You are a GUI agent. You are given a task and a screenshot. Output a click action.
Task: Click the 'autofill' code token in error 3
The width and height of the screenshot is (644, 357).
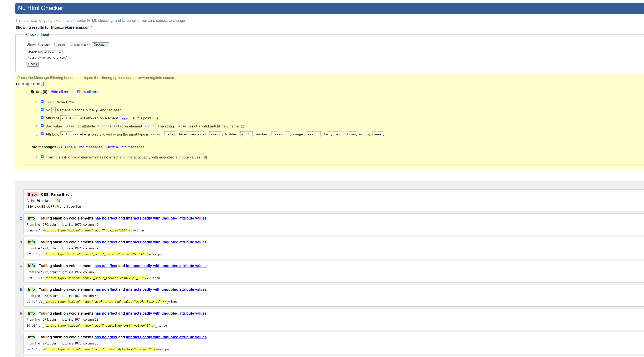(x=69, y=118)
